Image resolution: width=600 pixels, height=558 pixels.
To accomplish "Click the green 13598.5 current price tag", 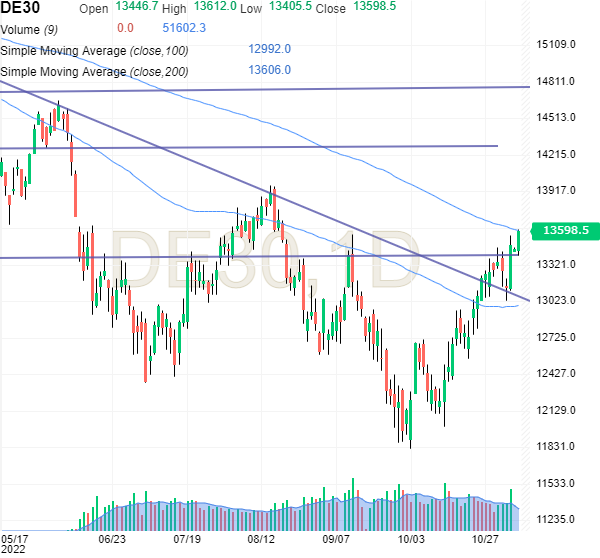I will [x=564, y=230].
